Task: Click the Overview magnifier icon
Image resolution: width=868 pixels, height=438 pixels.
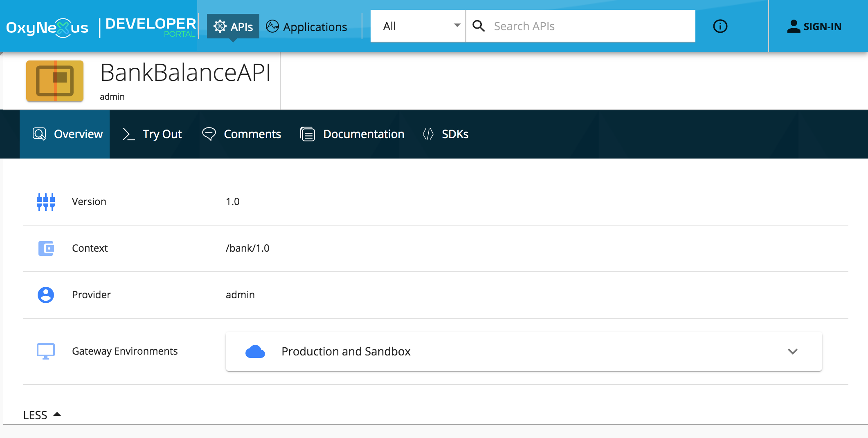Action: [x=39, y=134]
